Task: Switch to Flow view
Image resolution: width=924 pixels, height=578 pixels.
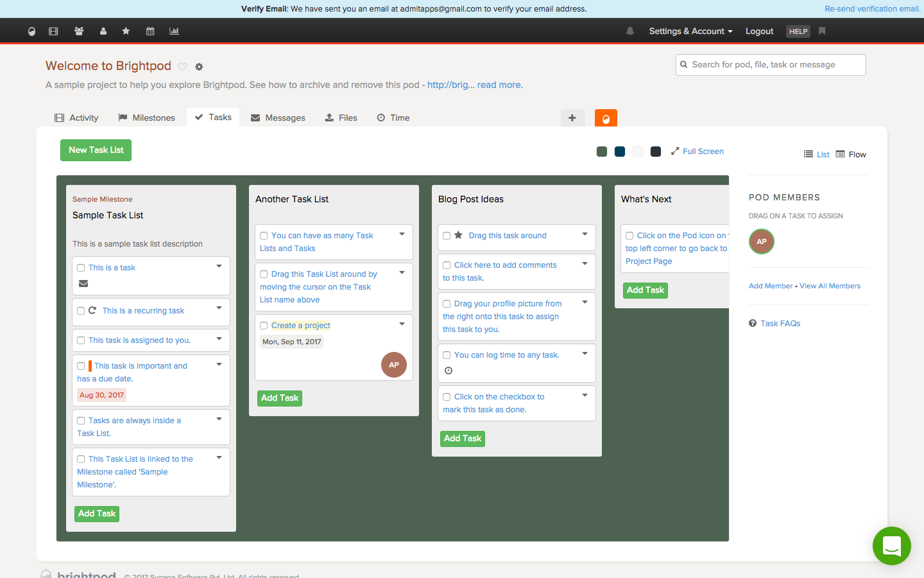Action: tap(851, 155)
